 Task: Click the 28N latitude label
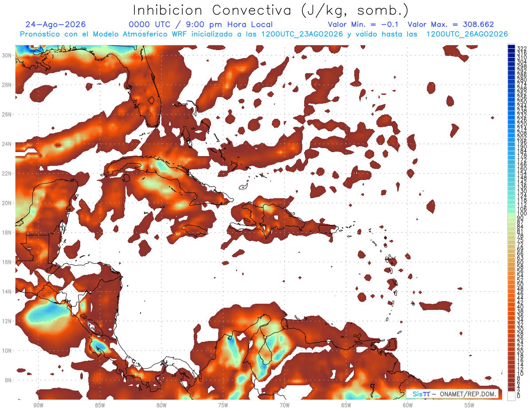pyautogui.click(x=7, y=85)
